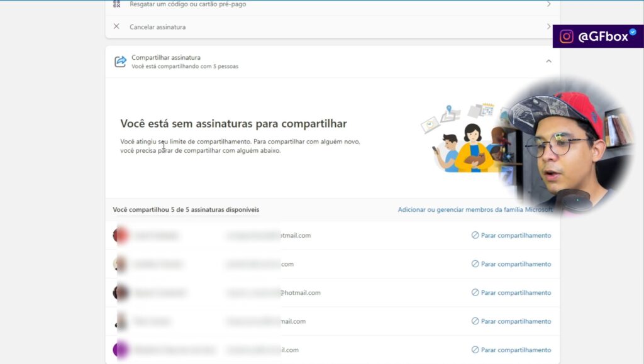Click the red avatar of first member
The height and width of the screenshot is (364, 644).
121,235
